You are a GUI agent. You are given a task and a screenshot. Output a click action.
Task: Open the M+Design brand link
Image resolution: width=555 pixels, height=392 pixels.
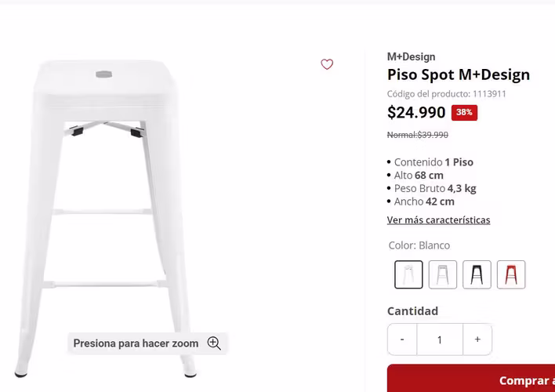[x=411, y=56]
